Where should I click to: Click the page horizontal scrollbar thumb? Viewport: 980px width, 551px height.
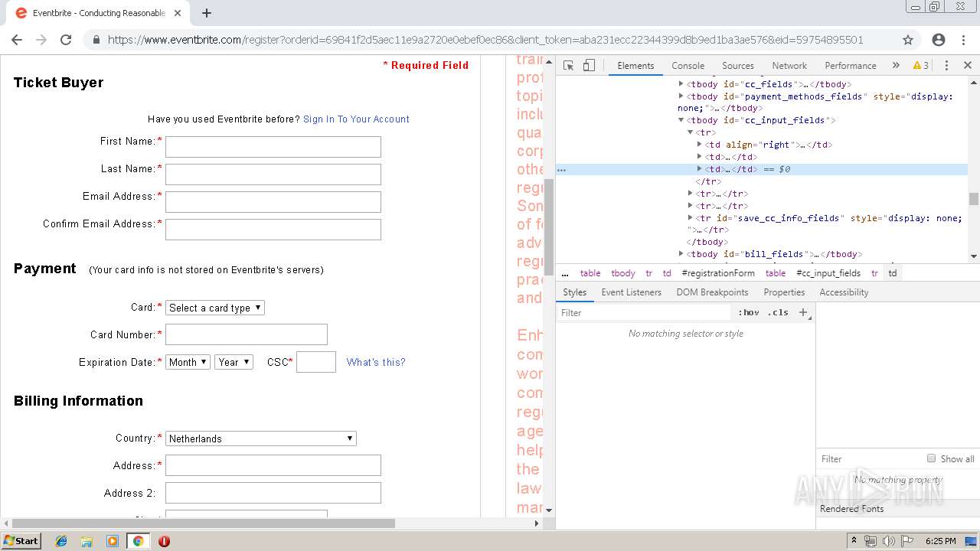[203, 523]
